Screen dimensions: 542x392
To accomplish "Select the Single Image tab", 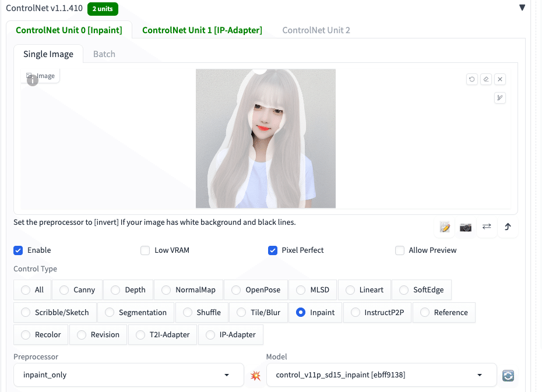I will [x=48, y=54].
